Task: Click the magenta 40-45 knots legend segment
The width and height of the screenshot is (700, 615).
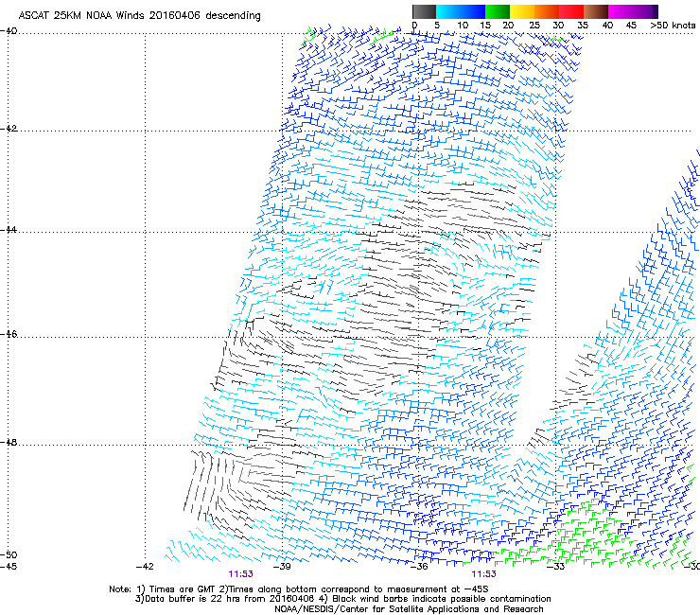Action: tap(621, 11)
